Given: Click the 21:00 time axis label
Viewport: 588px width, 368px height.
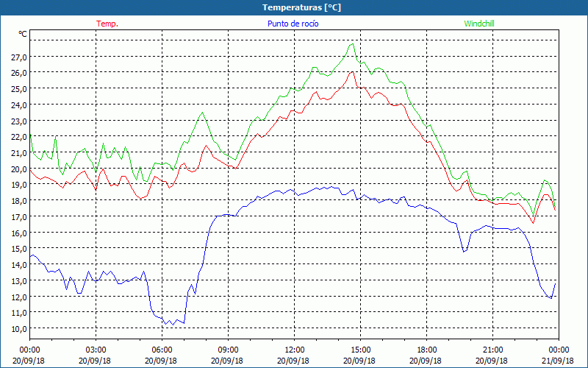Looking at the screenshot, I should pos(492,350).
